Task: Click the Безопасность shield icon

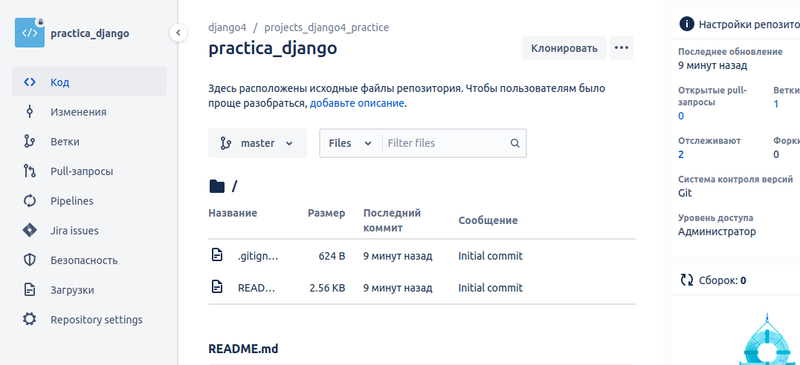Action: pyautogui.click(x=30, y=260)
